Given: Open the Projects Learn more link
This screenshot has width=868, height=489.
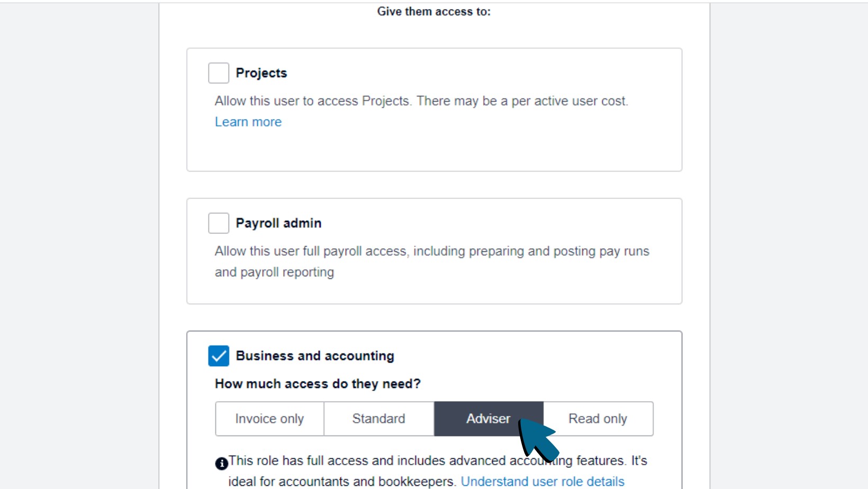Looking at the screenshot, I should (x=248, y=122).
